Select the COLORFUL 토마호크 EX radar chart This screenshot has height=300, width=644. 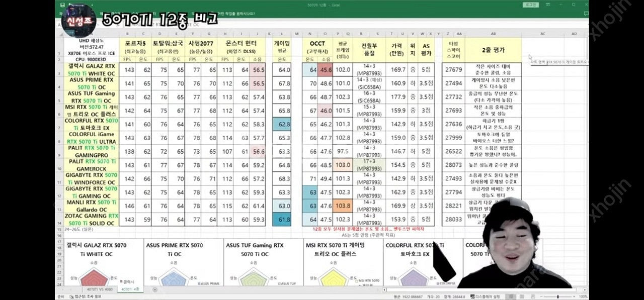point(423,262)
